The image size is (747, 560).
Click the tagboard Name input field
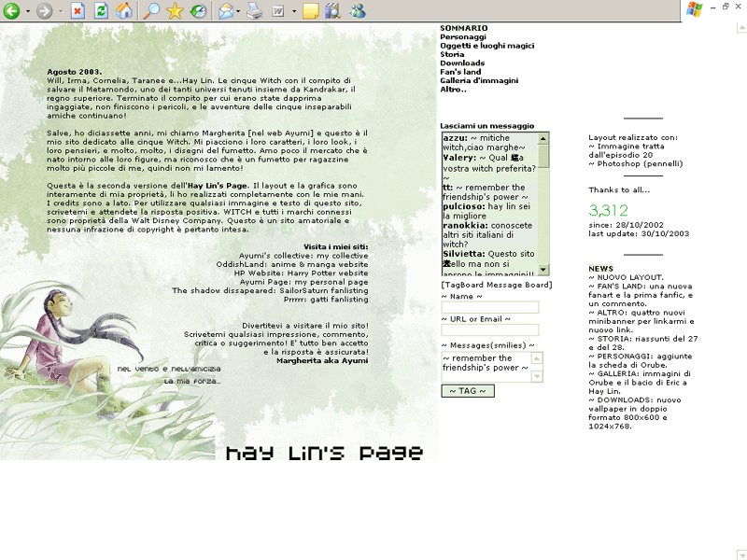[490, 308]
